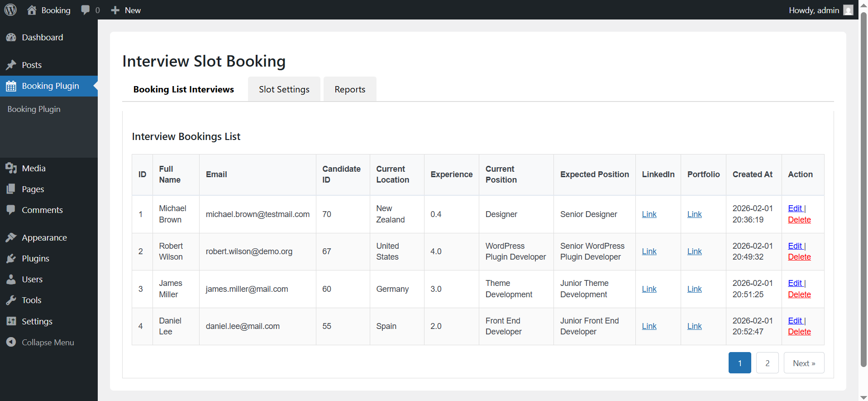Open Robert Wilson's Portfolio link
This screenshot has height=401, width=868.
coord(694,251)
